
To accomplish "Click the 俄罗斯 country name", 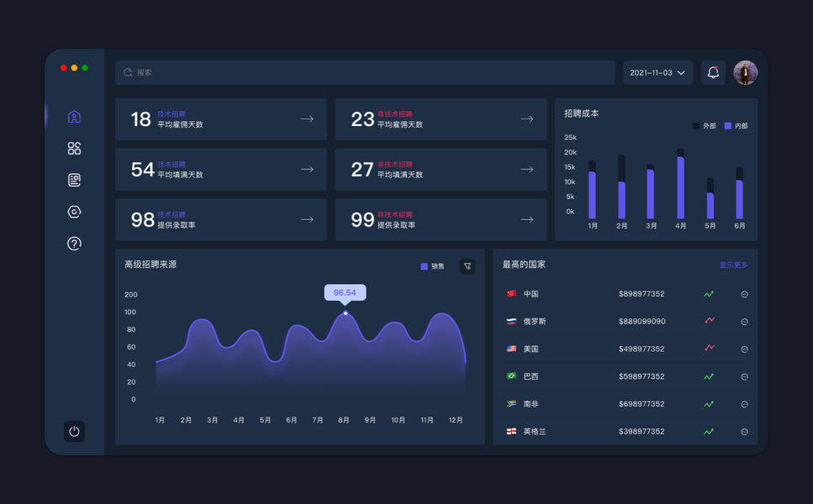I will tap(535, 321).
